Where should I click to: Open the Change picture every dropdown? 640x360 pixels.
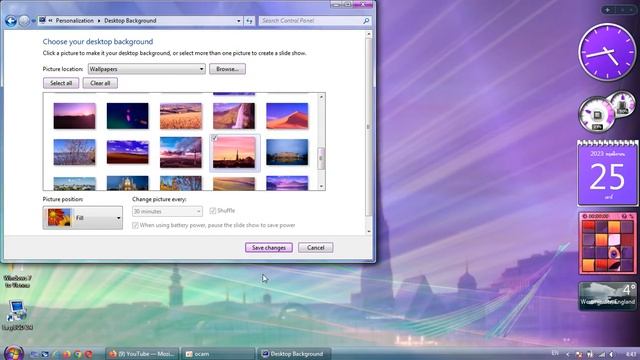[167, 211]
